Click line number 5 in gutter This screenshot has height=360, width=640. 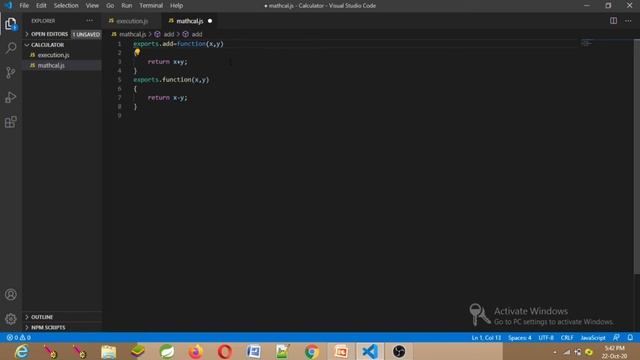pyautogui.click(x=119, y=80)
